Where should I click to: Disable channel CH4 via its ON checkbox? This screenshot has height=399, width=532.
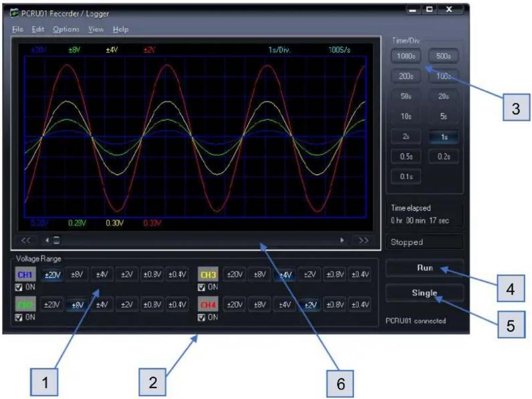pyautogui.click(x=201, y=317)
